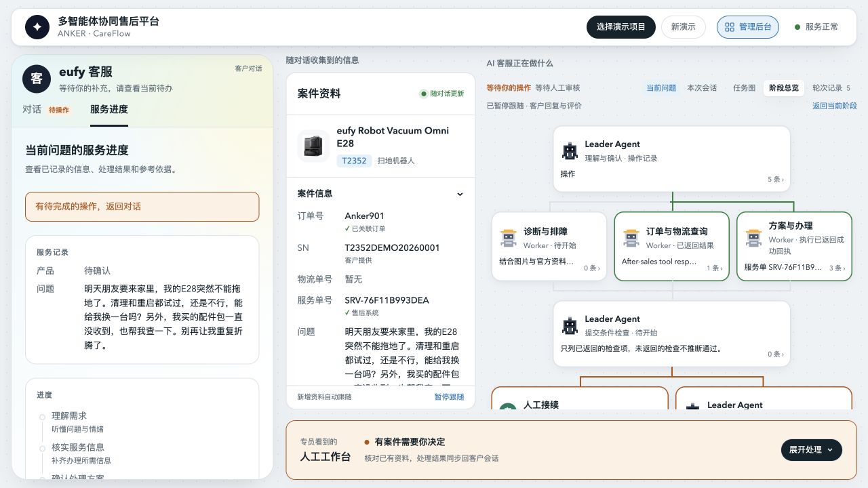The image size is (868, 488).
Task: Click the star logo icon of CareFlow
Action: point(37,27)
